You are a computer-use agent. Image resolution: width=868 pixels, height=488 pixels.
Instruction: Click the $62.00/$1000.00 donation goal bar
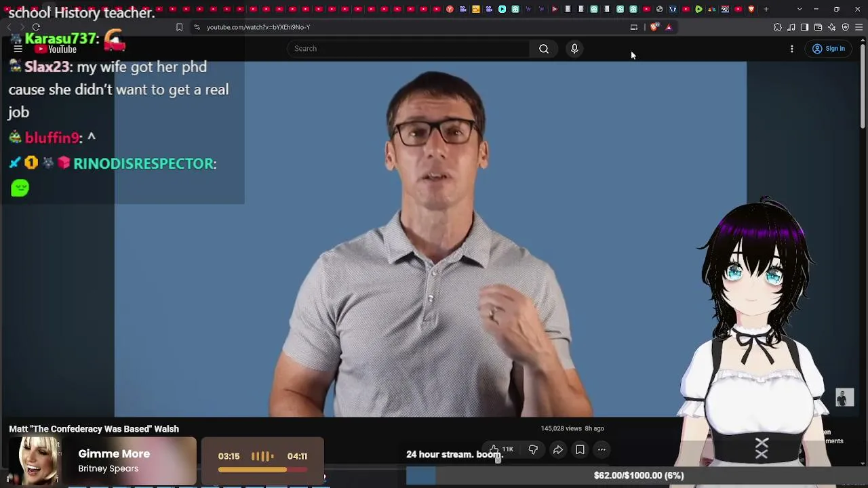[639, 476]
